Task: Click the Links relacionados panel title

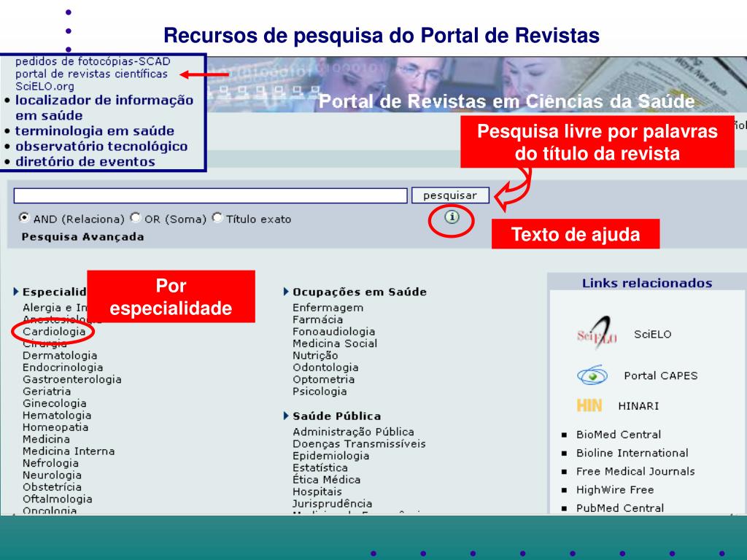Action: point(647,283)
